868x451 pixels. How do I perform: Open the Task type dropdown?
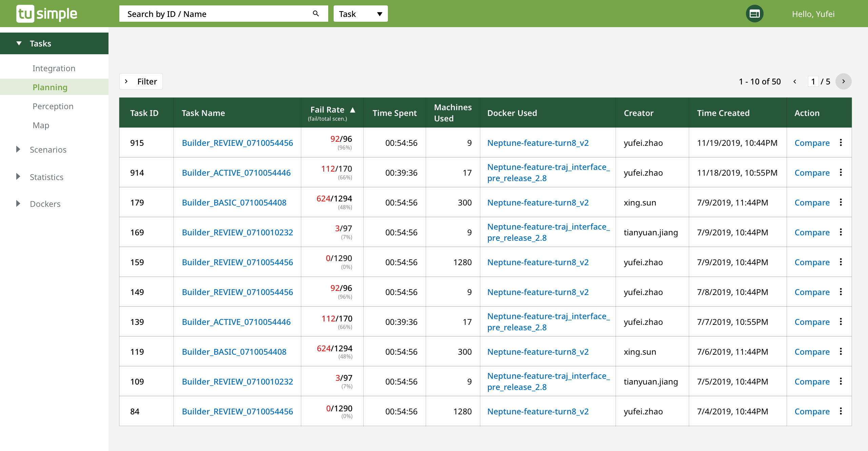360,14
